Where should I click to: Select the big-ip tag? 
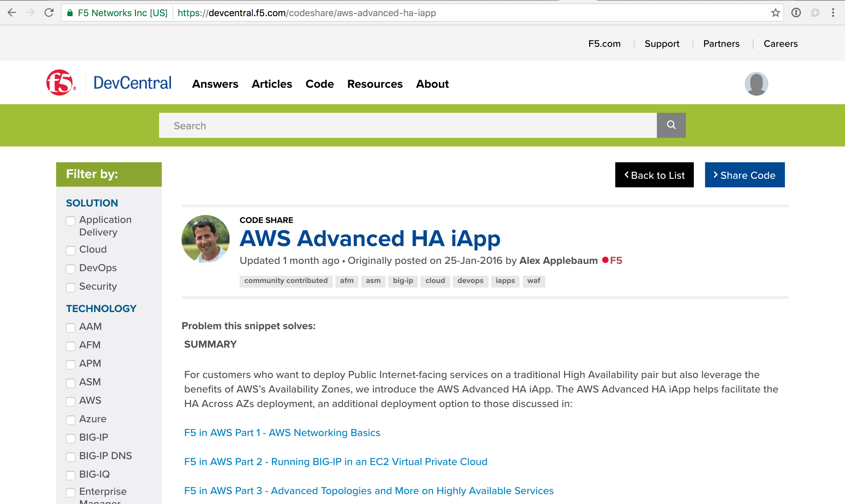tap(403, 281)
